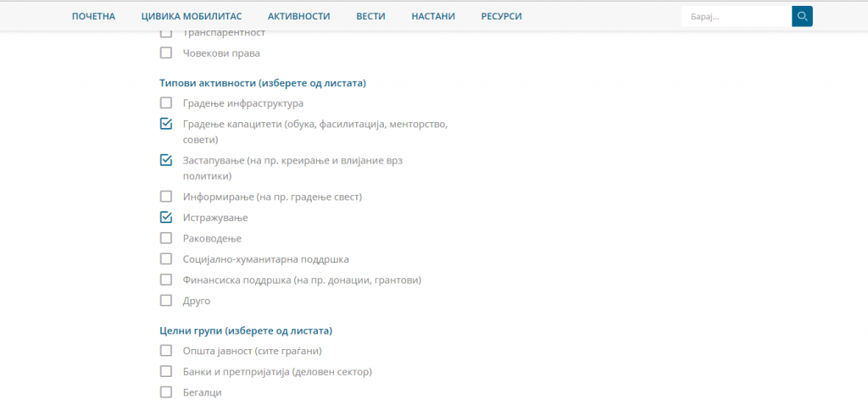This screenshot has width=868, height=405.
Task: Uncheck the Градење капацитети checkbox
Action: click(166, 124)
